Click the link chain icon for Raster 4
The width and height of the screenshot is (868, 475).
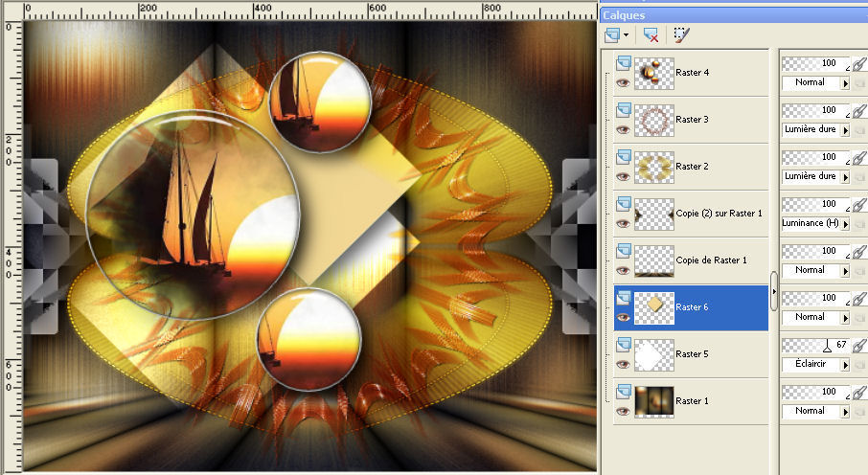pos(859,64)
